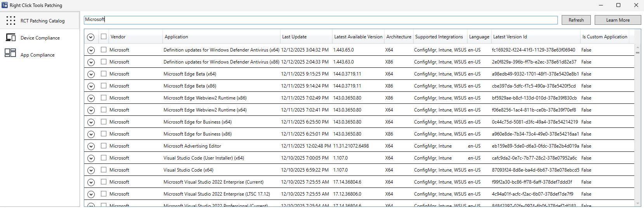Viewport: 644px width, 208px height.
Task: Click Right Click Tools Patching app icon
Action: 5,5
